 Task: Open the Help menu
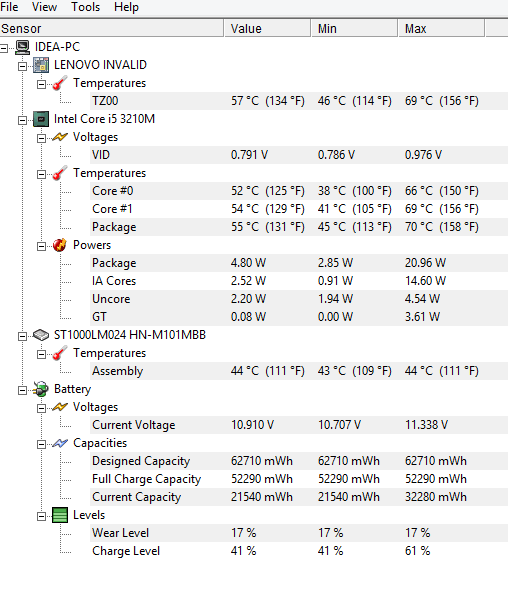[x=126, y=7]
